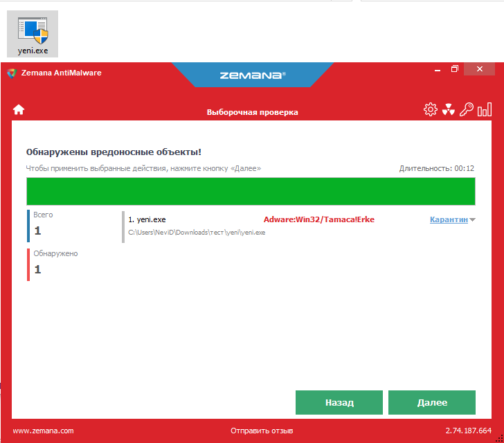Click the Обнаружено detected counter
Image resolution: width=504 pixels, height=443 pixels.
(x=53, y=264)
